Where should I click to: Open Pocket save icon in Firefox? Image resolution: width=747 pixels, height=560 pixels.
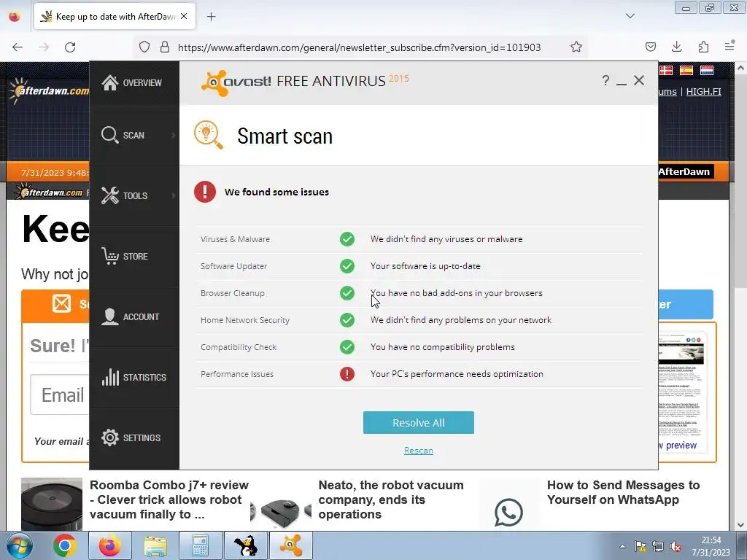point(650,47)
